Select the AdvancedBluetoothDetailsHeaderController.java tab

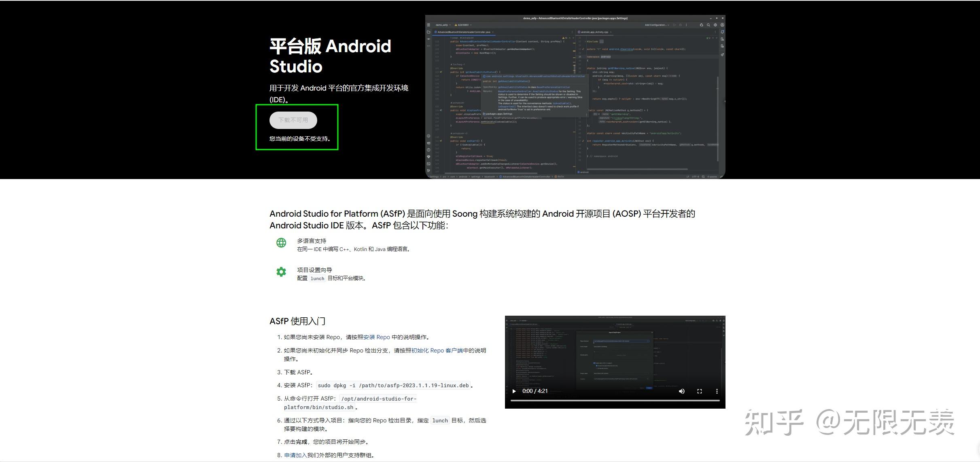[x=462, y=32]
